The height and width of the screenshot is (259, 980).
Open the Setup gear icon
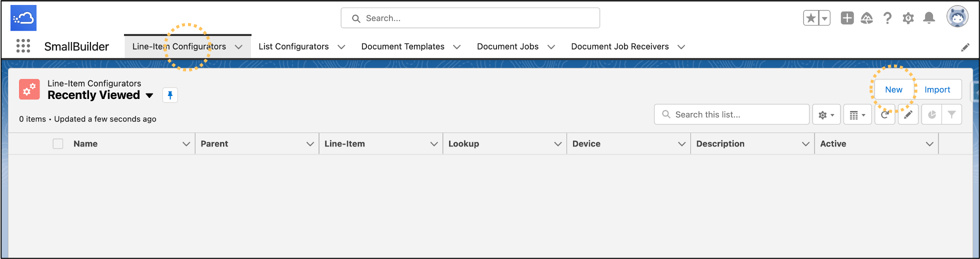point(908,18)
